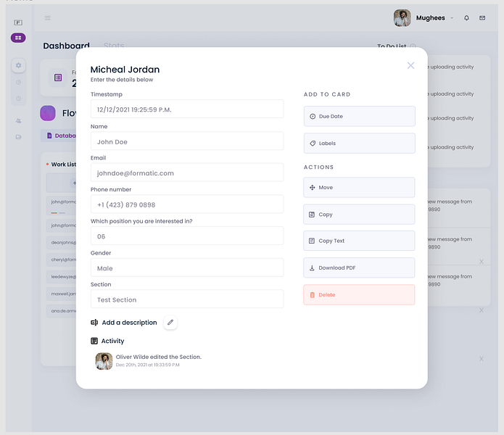The width and height of the screenshot is (504, 435).
Task: Click the Download PDF button
Action: tap(359, 268)
